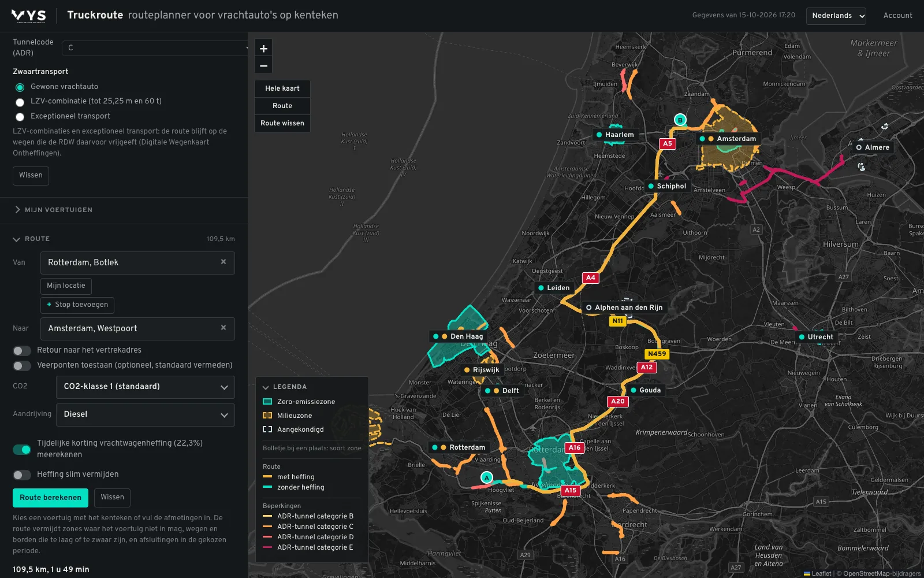
Task: Click the N459 road shield on map
Action: click(x=657, y=354)
